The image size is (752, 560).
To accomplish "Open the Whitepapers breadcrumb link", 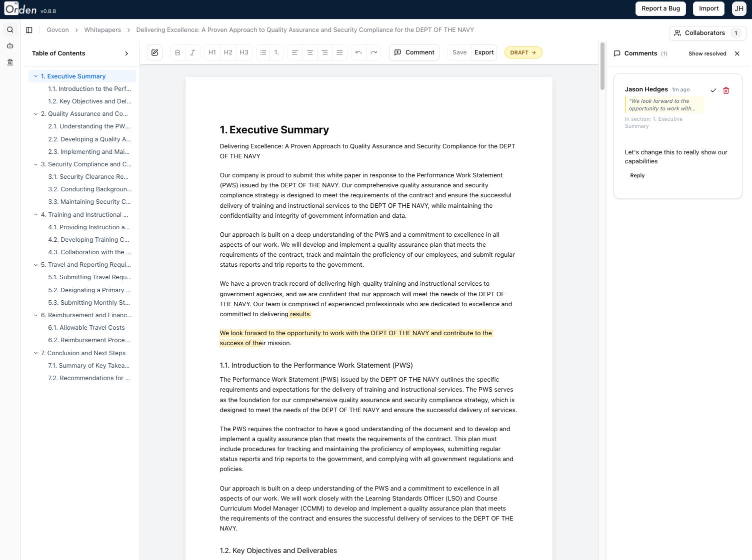I will pyautogui.click(x=102, y=29).
